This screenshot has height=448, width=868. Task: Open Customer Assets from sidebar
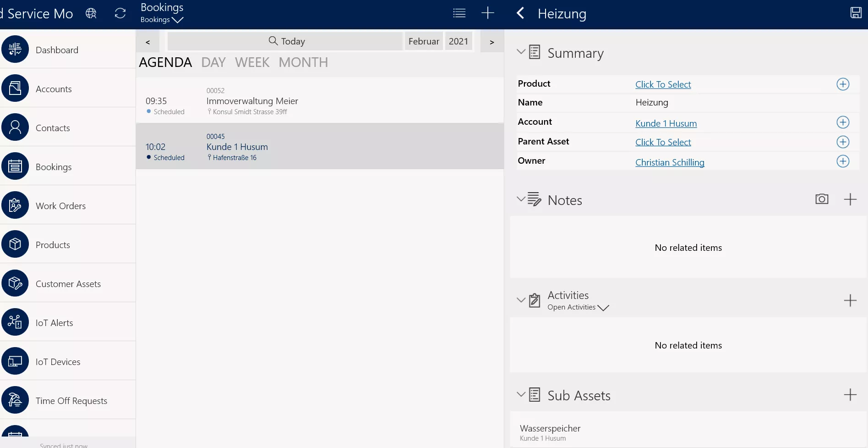point(68,284)
